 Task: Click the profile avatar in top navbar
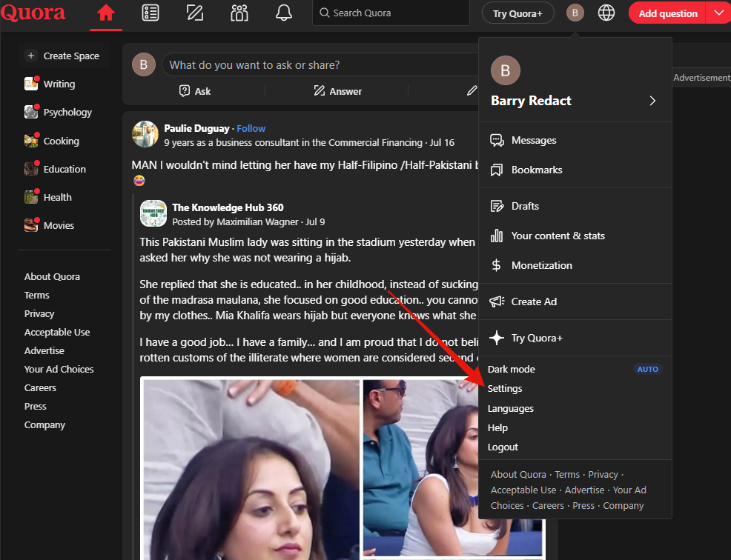click(x=575, y=13)
